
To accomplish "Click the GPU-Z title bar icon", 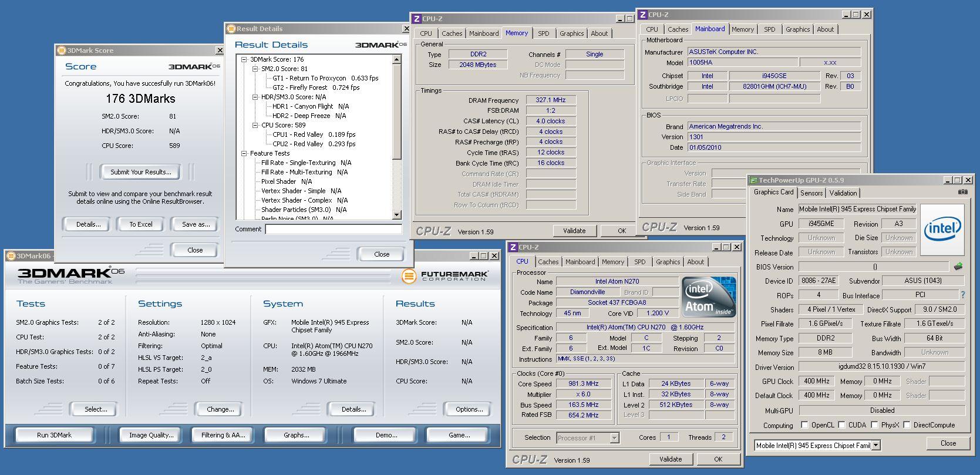I will tap(753, 180).
